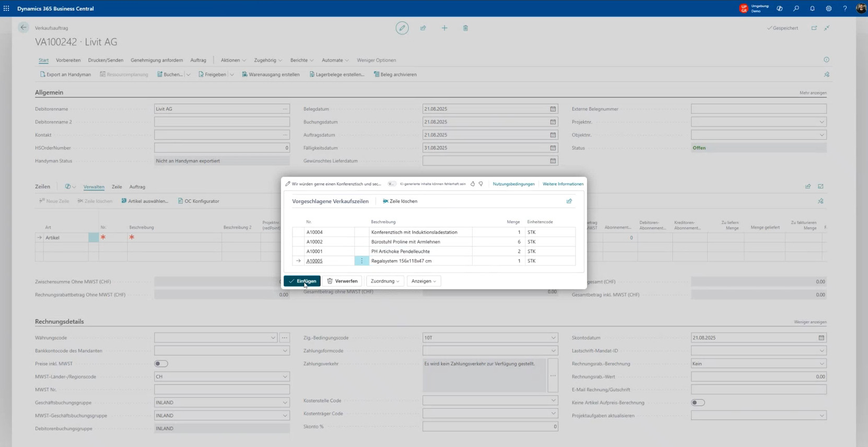Click thumbs up feedback icon in dialog

[473, 184]
